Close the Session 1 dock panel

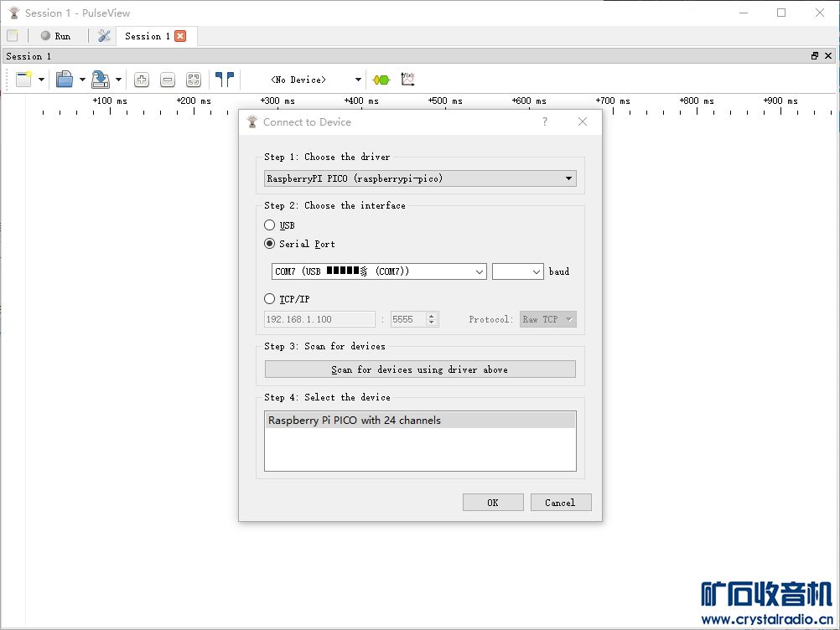coord(828,55)
